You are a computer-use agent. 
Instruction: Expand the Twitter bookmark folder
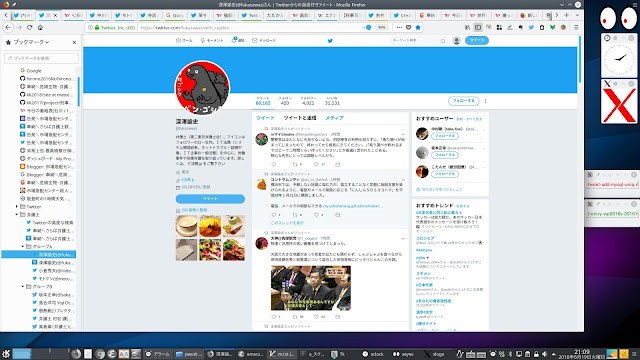click(17, 207)
